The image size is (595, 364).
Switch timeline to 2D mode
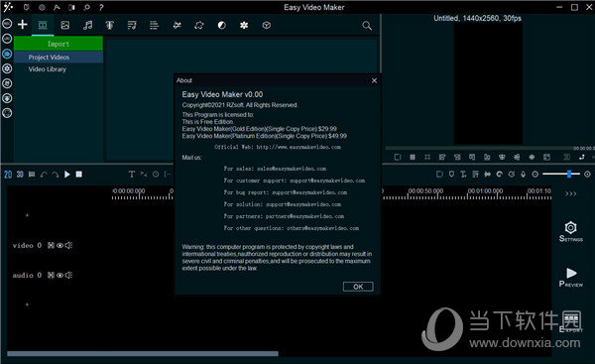coord(8,175)
